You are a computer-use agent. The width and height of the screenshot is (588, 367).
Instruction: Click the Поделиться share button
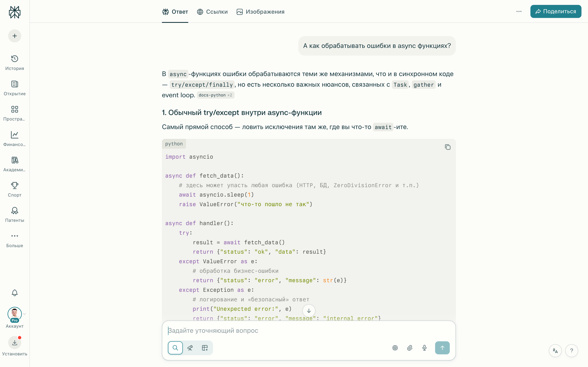pos(556,11)
